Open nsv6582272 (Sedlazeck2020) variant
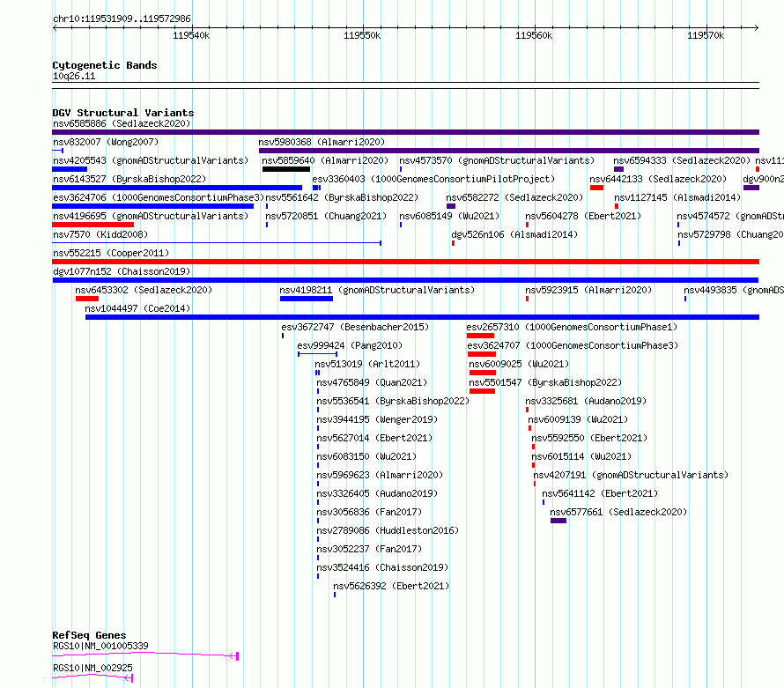Image resolution: width=784 pixels, height=688 pixels. (514, 197)
